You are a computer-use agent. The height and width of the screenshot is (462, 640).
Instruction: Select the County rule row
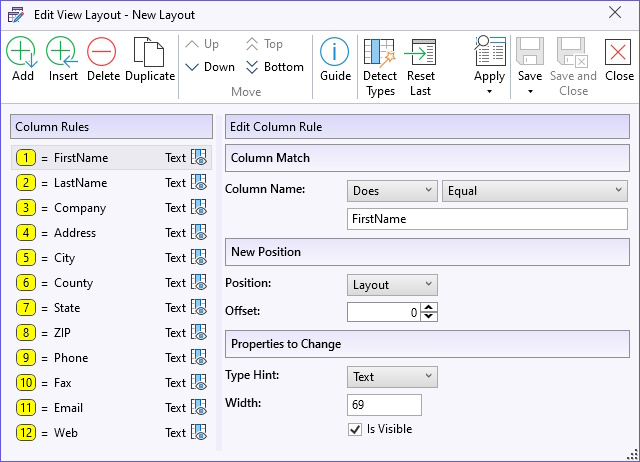point(111,282)
